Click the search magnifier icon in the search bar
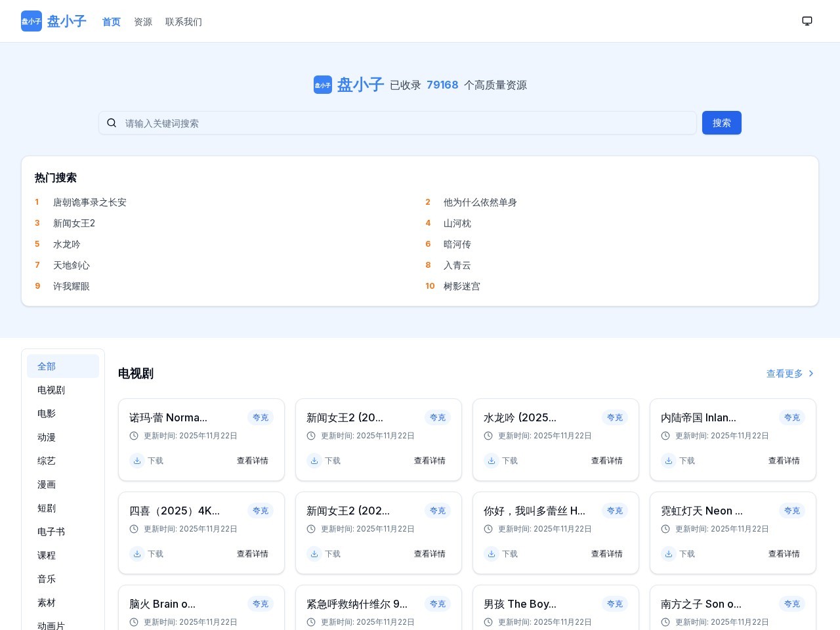This screenshot has width=840, height=630. pos(112,123)
